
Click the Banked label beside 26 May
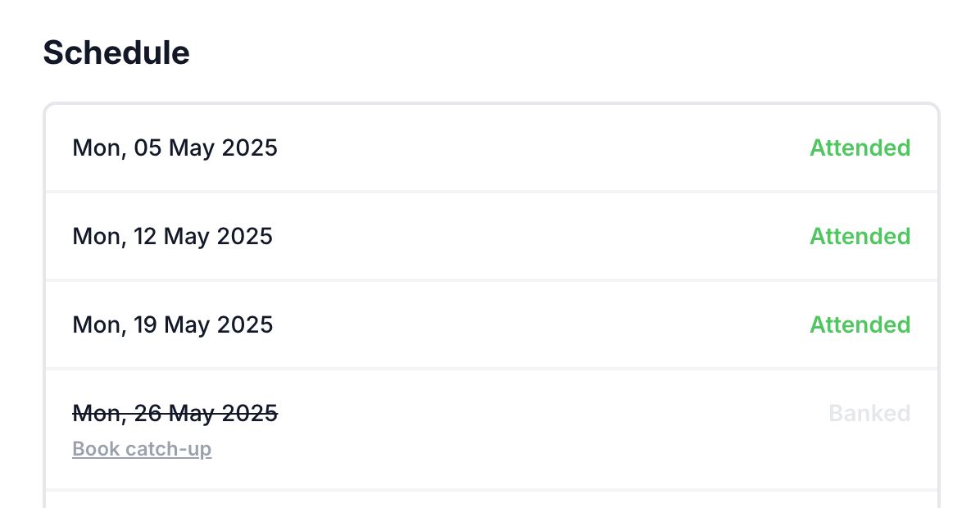pos(869,414)
